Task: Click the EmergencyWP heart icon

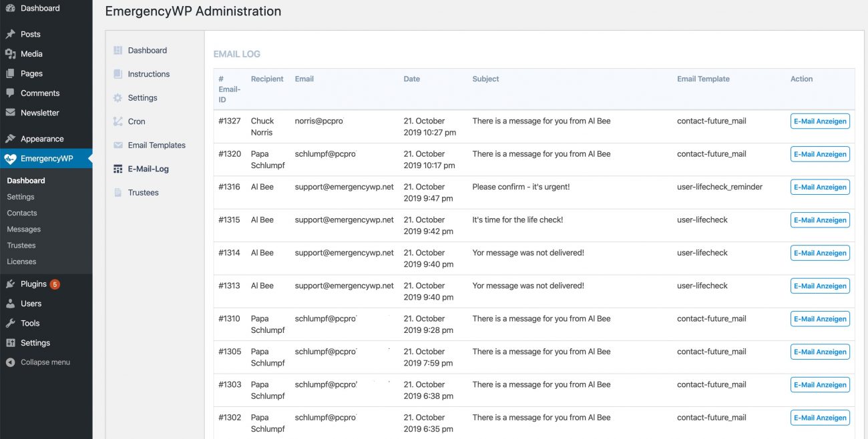Action: 10,159
